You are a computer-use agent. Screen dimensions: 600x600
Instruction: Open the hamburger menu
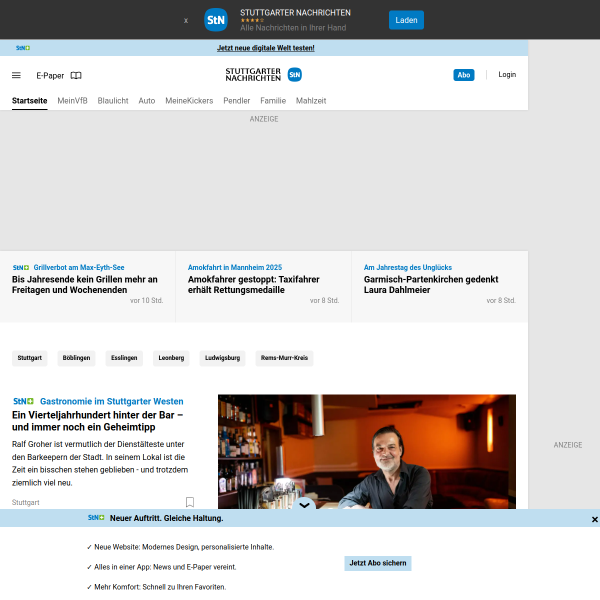[x=16, y=75]
